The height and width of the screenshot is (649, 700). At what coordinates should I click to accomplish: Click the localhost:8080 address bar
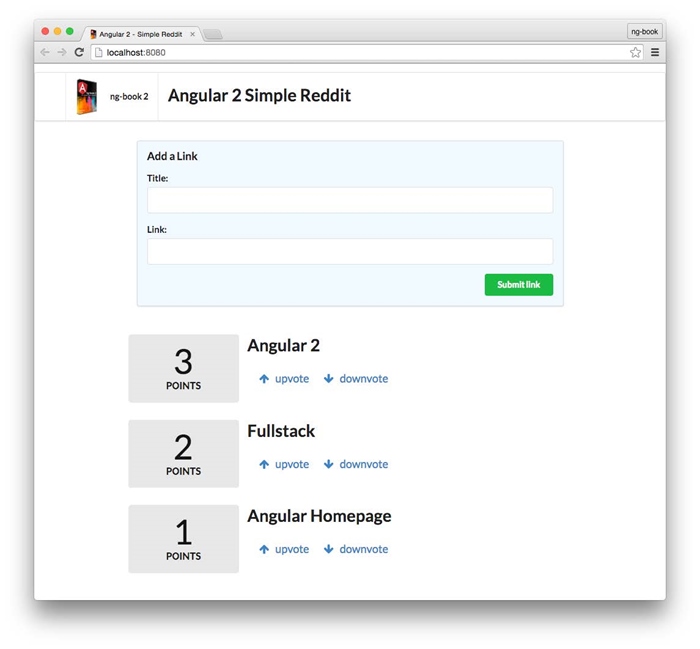click(x=360, y=52)
